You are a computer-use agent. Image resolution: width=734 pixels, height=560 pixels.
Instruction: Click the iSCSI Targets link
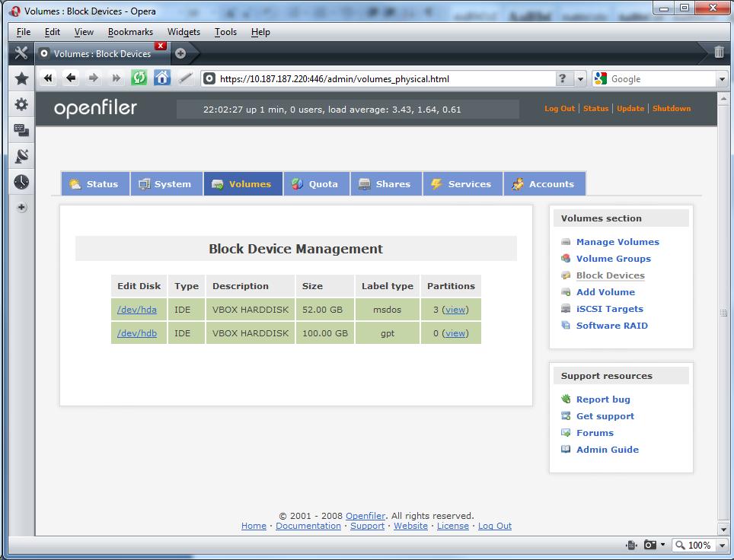click(x=609, y=309)
